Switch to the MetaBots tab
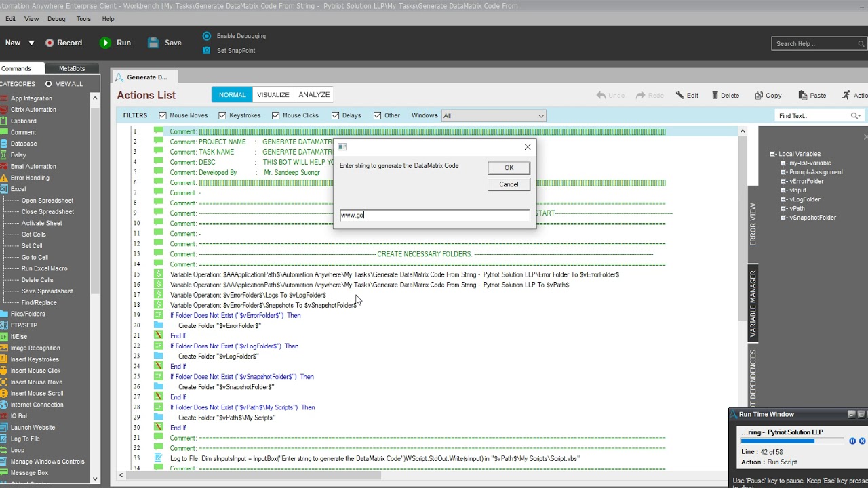Screen dimensions: 868x488 tap(72, 68)
